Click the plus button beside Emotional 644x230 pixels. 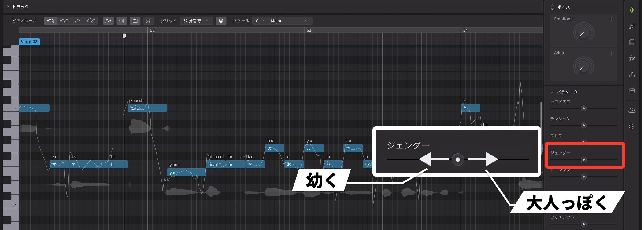(x=611, y=19)
